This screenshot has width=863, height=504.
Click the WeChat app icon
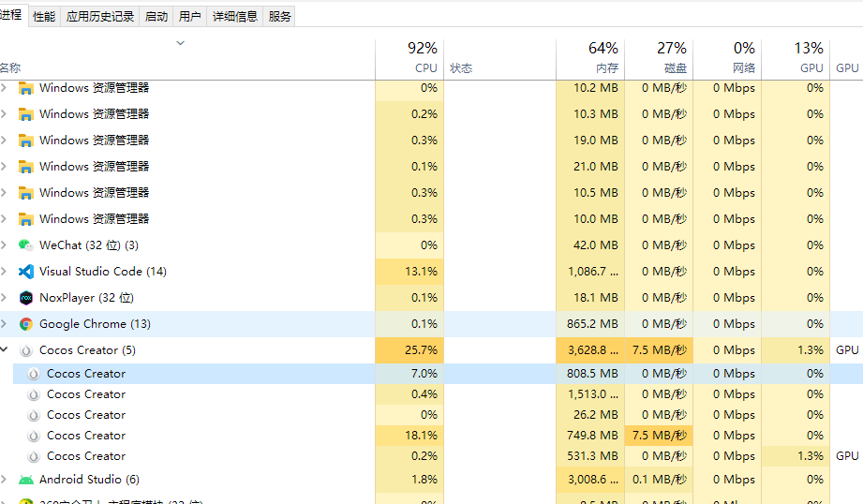click(x=26, y=245)
